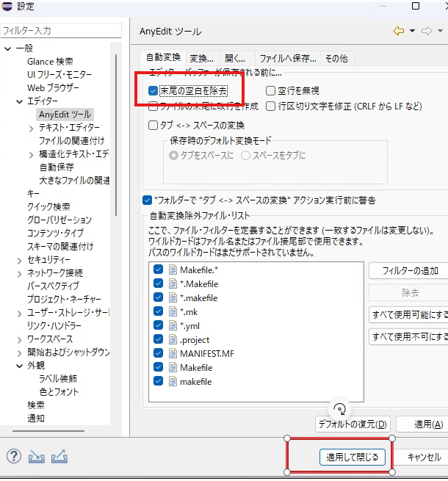Expand the ワークスペース tree node
This screenshot has width=448, height=481.
pyautogui.click(x=20, y=340)
